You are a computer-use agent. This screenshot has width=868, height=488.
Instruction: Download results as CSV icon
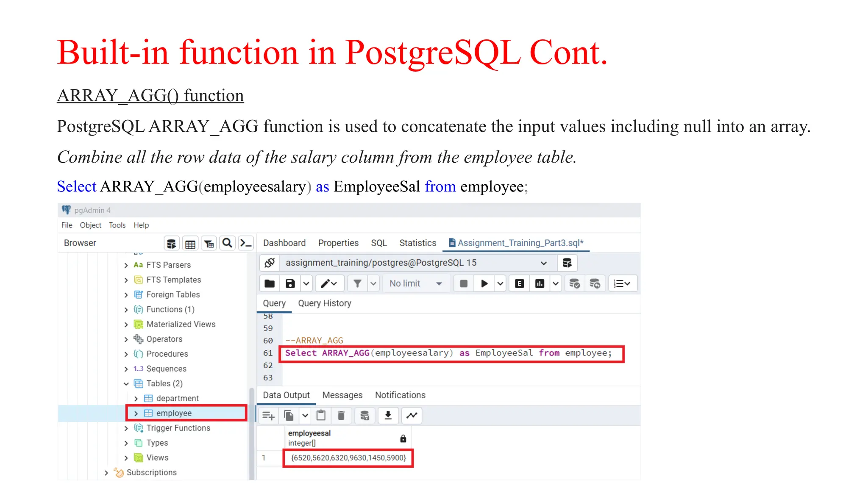(388, 416)
